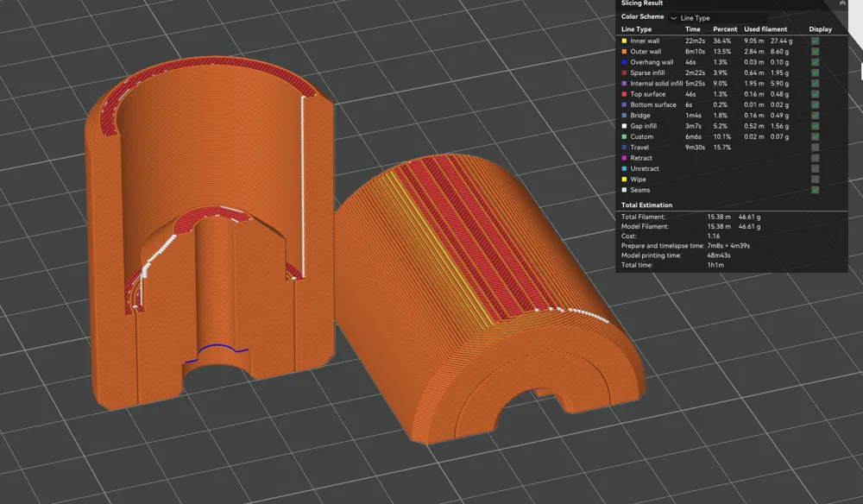Click the Cost value 1.16
The image size is (863, 504).
714,236
